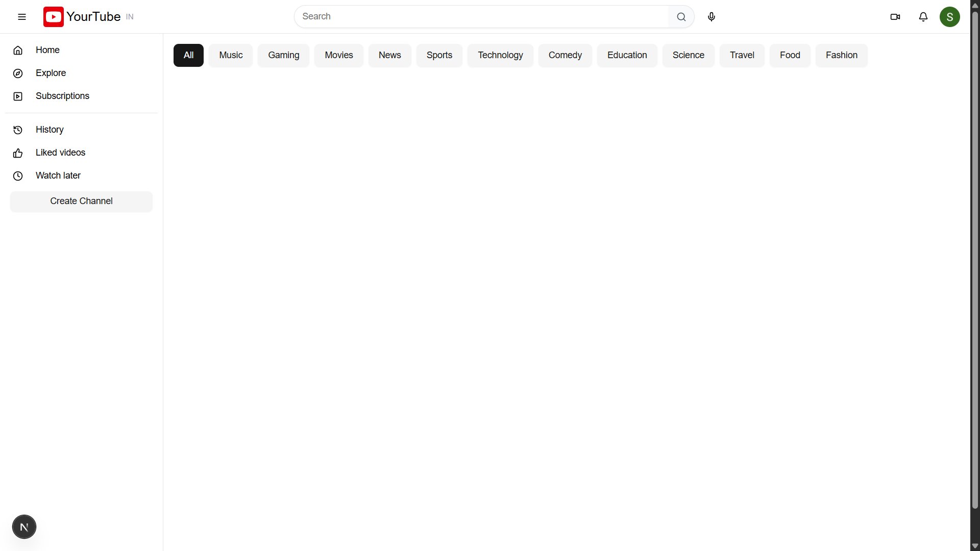The image size is (980, 551).
Task: Open the green S profile avatar
Action: click(x=949, y=17)
